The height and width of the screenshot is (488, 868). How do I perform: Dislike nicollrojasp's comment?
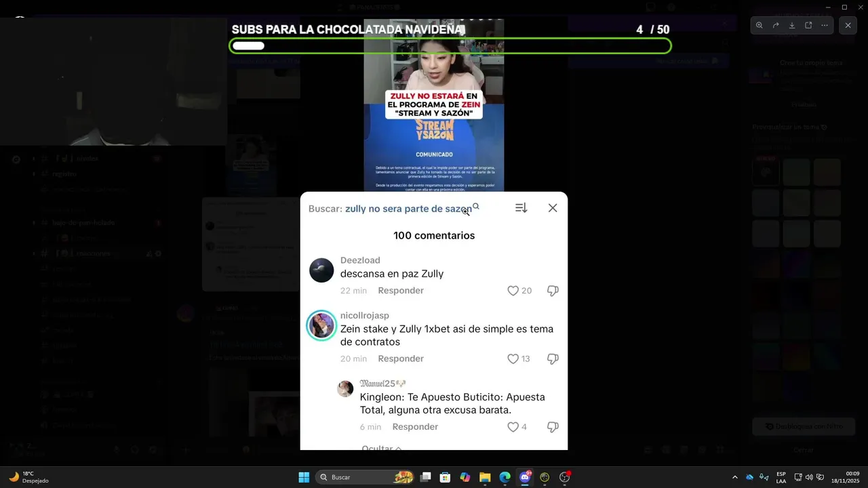tap(553, 359)
